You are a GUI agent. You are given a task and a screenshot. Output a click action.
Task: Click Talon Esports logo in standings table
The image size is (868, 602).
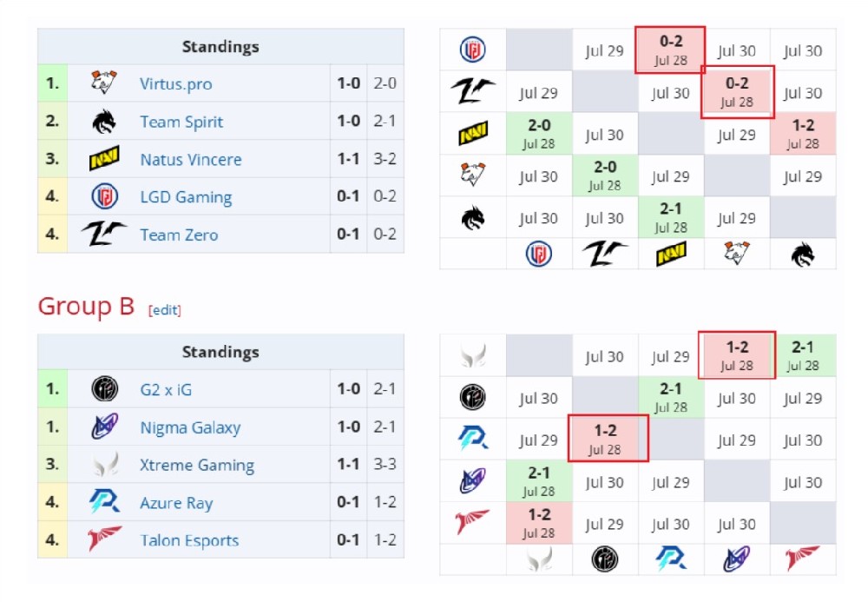click(105, 539)
